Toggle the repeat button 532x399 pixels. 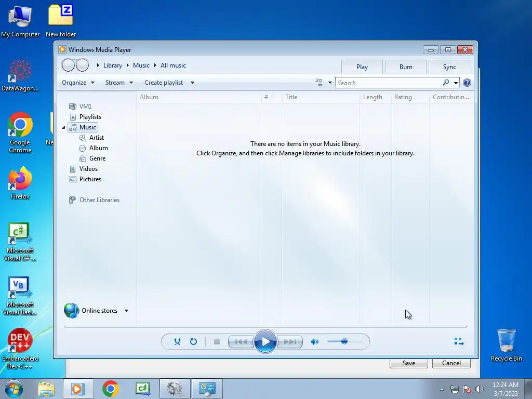[x=193, y=341]
